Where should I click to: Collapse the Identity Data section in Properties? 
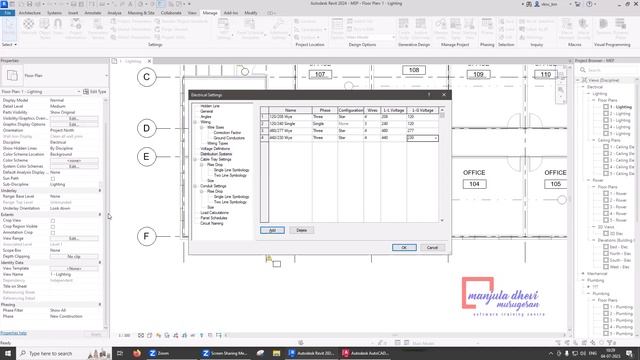100,262
